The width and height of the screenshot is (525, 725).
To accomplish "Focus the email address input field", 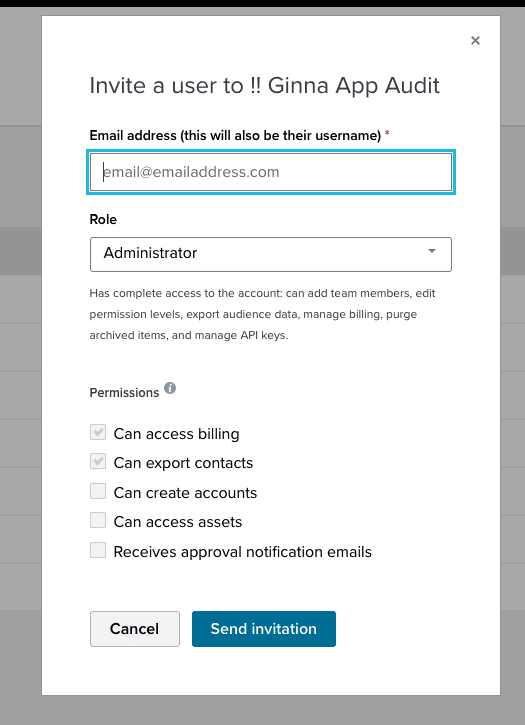I will 271,172.
